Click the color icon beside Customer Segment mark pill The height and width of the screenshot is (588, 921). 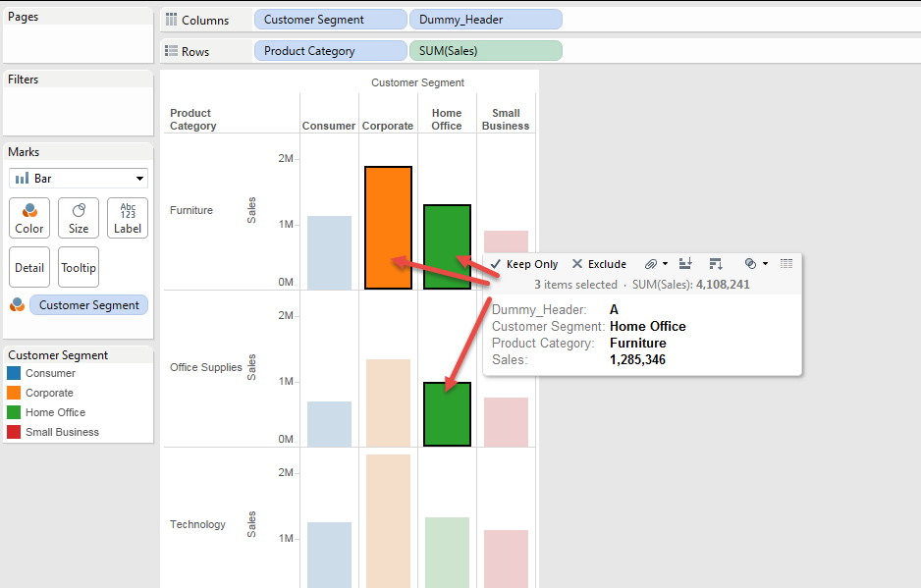click(17, 304)
